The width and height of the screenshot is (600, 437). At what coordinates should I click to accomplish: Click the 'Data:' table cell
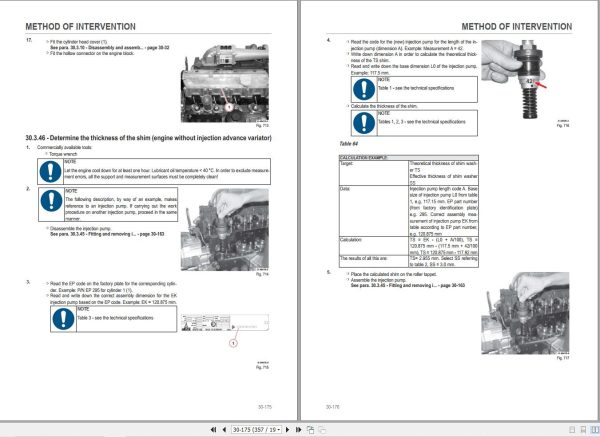(374, 211)
